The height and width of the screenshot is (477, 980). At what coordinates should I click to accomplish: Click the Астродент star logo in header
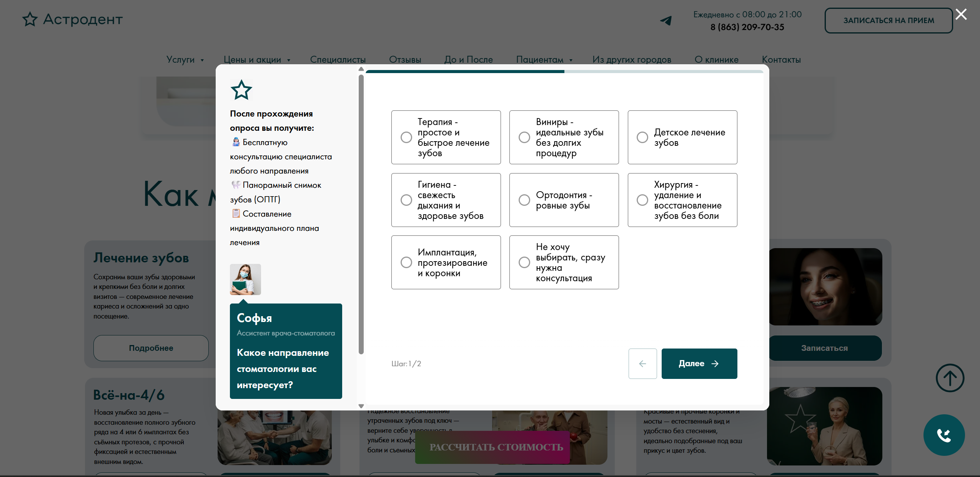[x=30, y=19]
